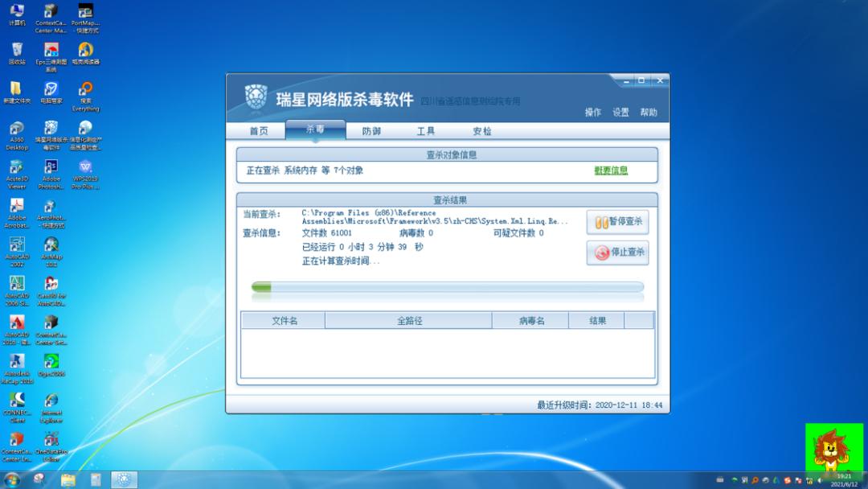Click the scan progress bar
The width and height of the screenshot is (868, 489).
tap(442, 288)
